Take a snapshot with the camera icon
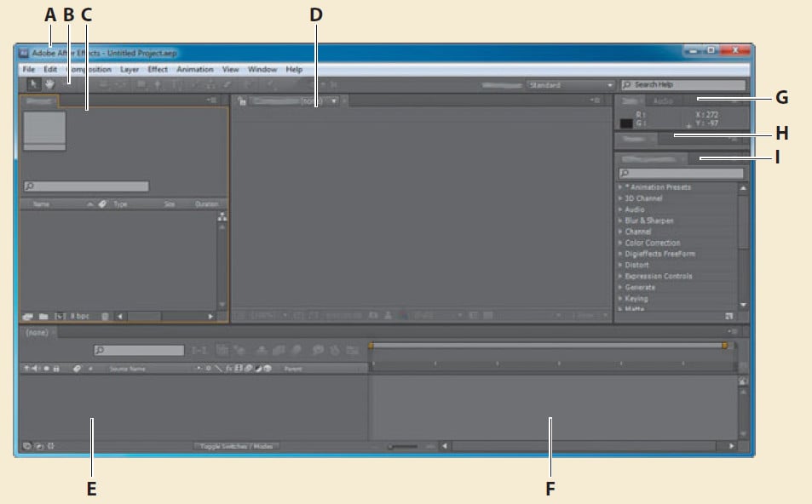Image resolution: width=812 pixels, height=504 pixels. 372,315
